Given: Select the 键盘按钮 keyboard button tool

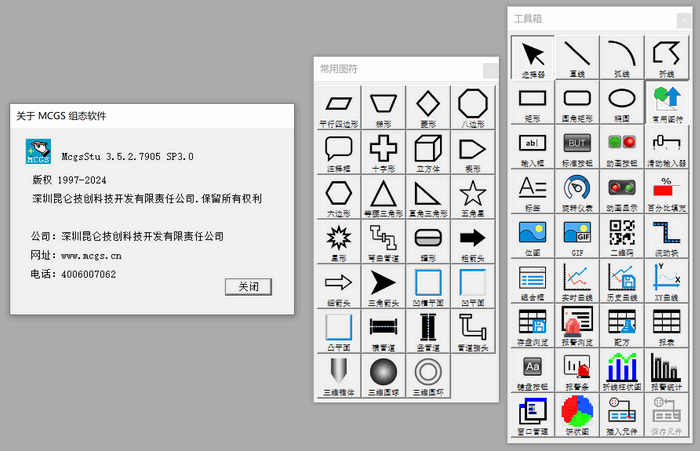Looking at the screenshot, I should 533,371.
